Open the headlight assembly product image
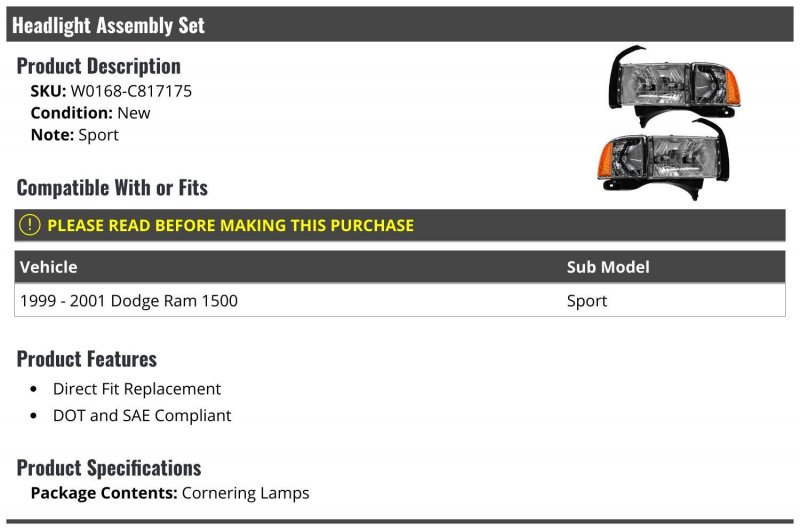800x530 pixels. coord(669,123)
